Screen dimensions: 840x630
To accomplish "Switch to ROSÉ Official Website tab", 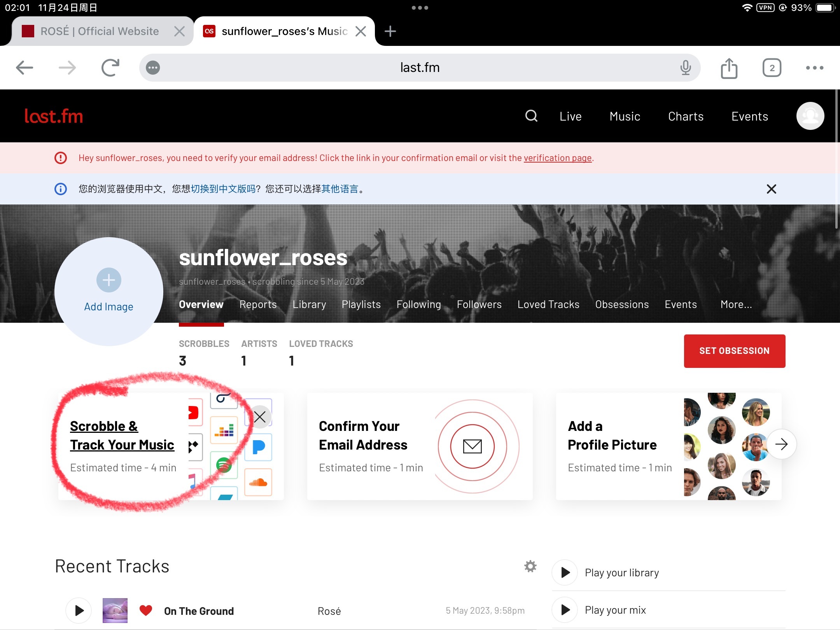I will pos(100,31).
